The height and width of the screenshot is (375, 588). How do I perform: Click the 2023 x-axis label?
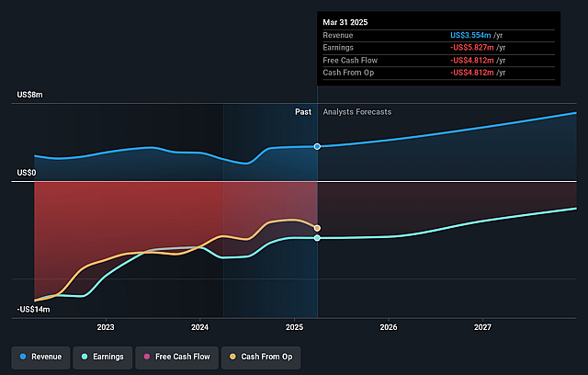[106, 327]
